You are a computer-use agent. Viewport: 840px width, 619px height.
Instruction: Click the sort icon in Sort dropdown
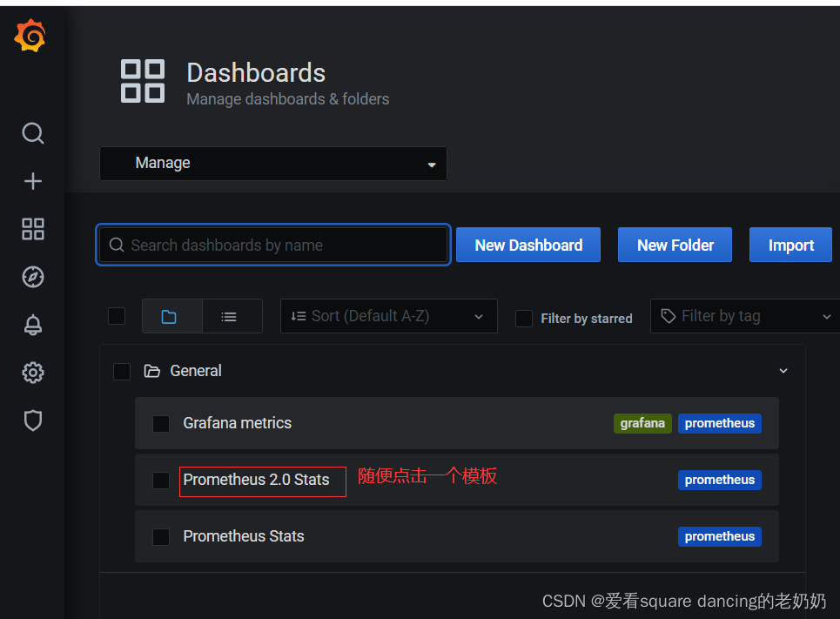[x=299, y=316]
